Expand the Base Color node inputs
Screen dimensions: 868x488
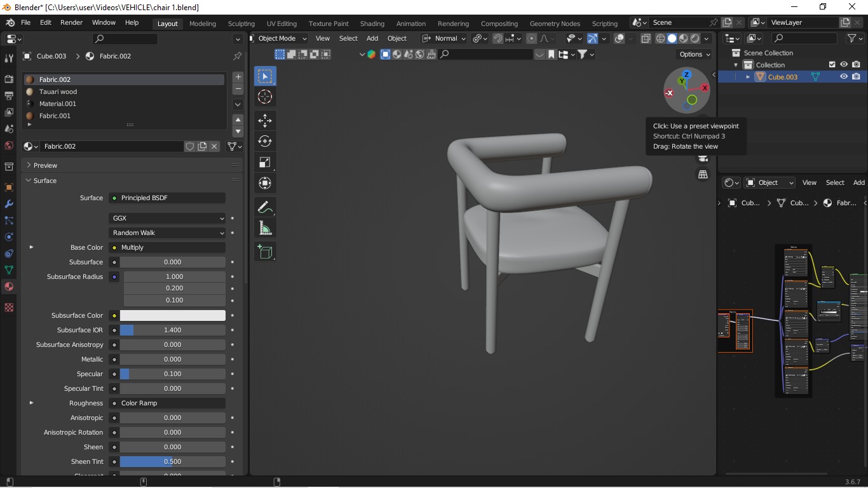pyautogui.click(x=31, y=247)
